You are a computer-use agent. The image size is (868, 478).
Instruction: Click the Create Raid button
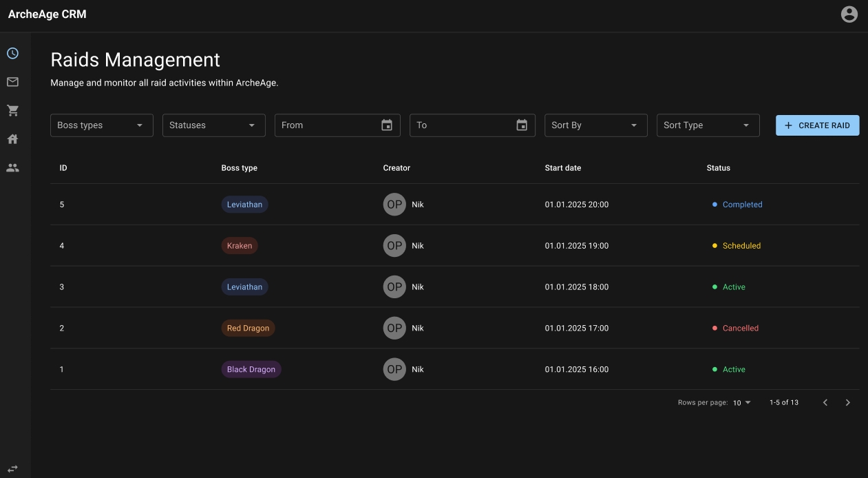coord(817,125)
